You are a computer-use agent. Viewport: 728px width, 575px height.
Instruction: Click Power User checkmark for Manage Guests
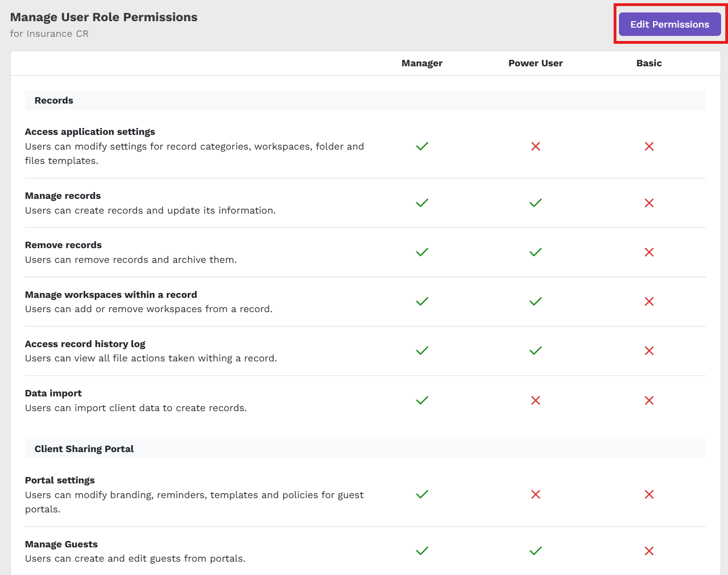tap(536, 551)
